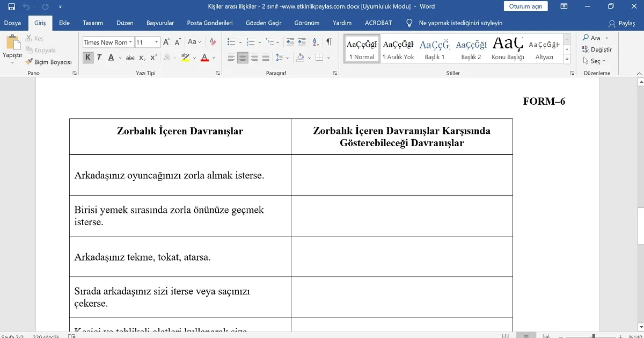Open the Pano clipboard pane launcher
The height and width of the screenshot is (338, 644).
pos(75,73)
